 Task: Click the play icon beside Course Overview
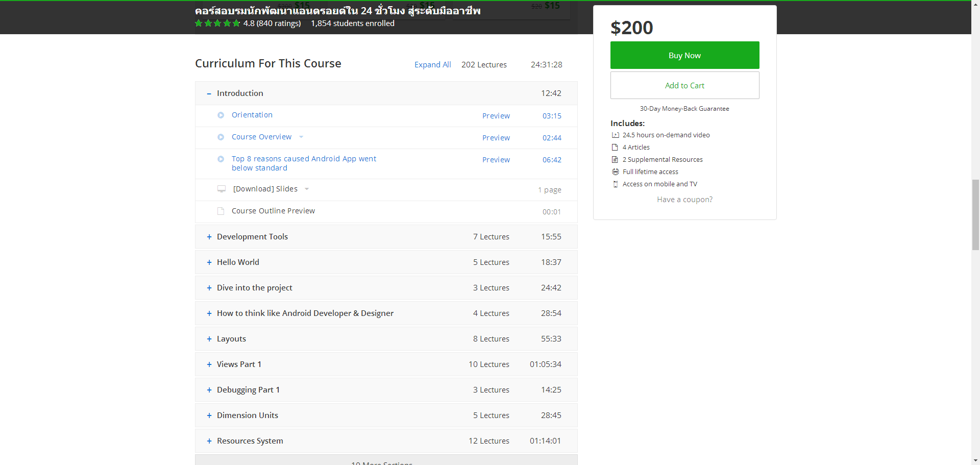pyautogui.click(x=220, y=137)
